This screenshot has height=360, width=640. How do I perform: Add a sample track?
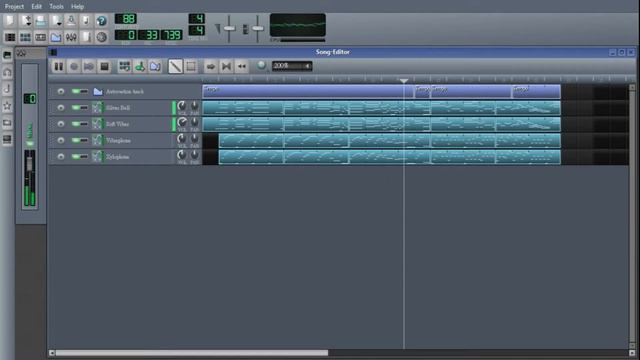pos(140,66)
